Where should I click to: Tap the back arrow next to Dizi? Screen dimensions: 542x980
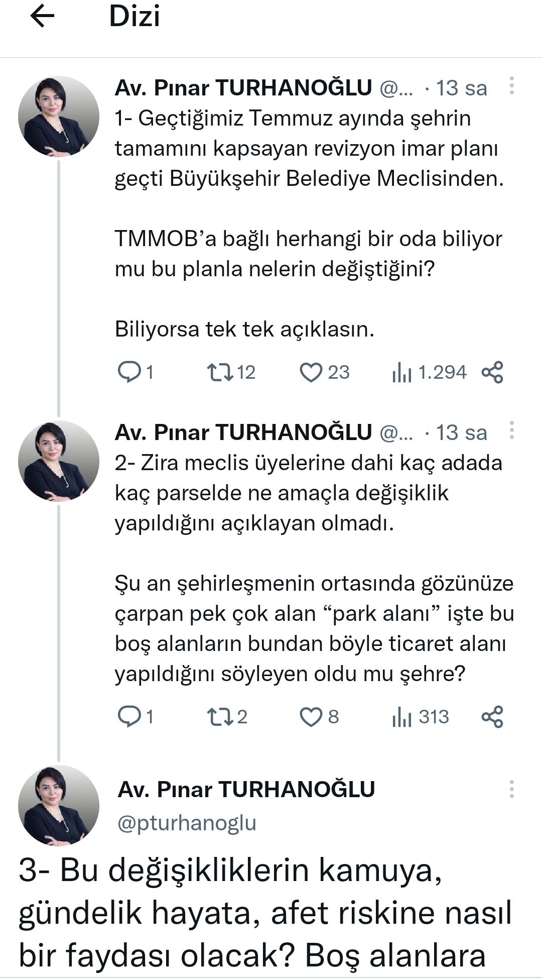click(42, 17)
